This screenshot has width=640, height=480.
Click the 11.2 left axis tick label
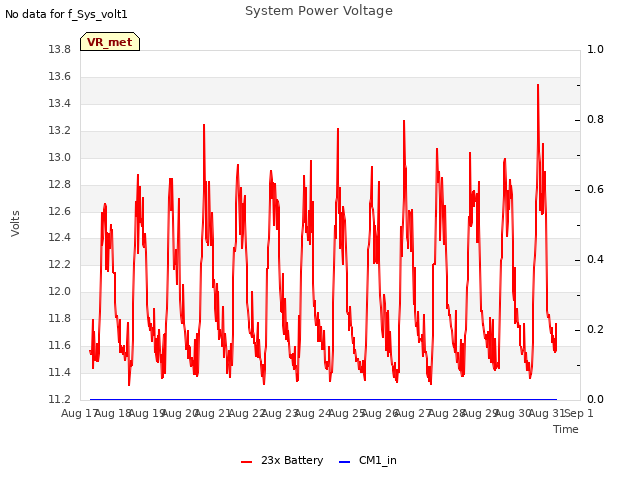click(x=60, y=399)
